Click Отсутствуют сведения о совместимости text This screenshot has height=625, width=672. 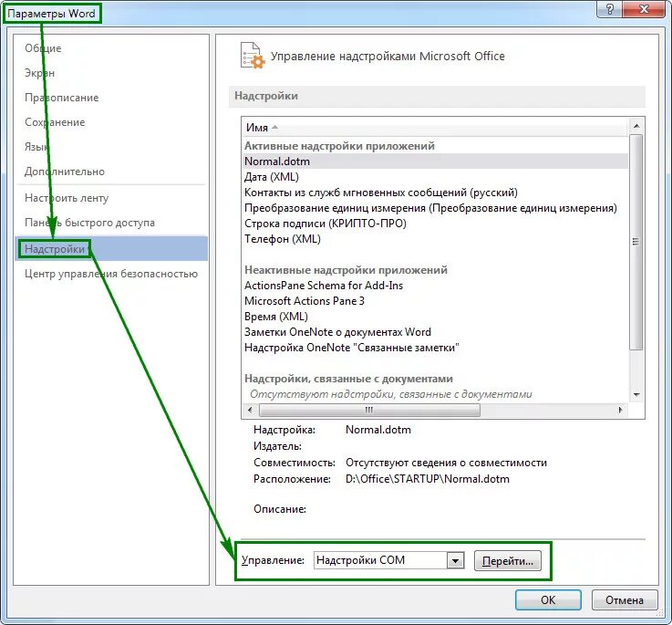(x=446, y=463)
